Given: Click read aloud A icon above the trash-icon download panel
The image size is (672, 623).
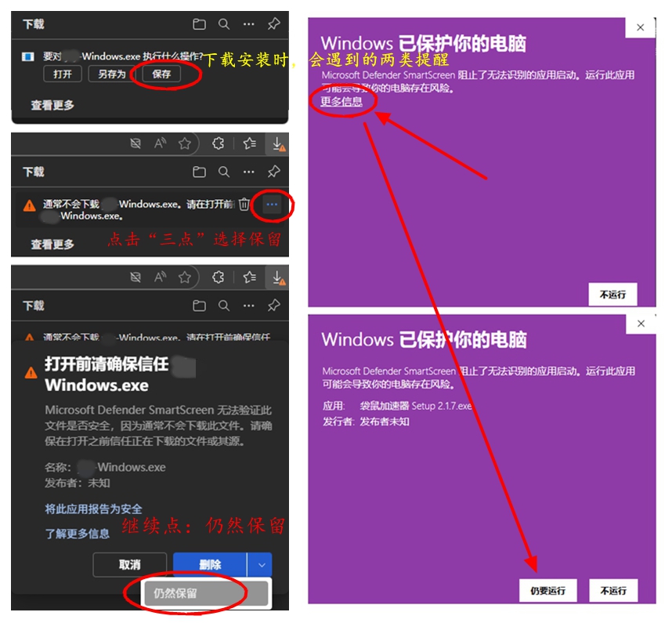Looking at the screenshot, I should point(160,143).
